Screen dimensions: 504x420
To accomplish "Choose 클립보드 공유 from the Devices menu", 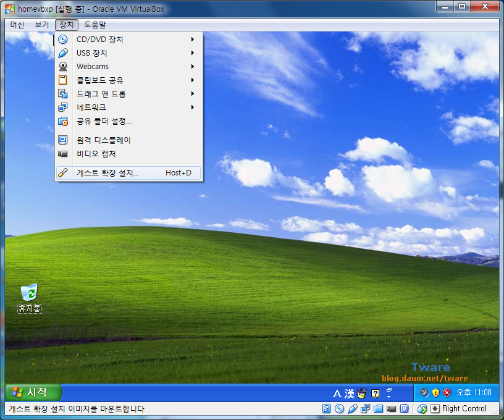I will tap(129, 80).
